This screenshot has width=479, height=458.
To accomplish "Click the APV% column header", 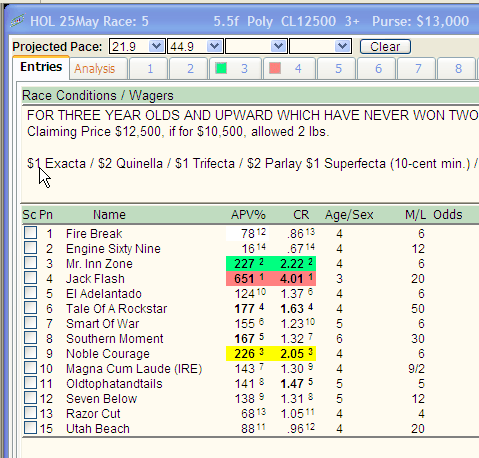I will [x=248, y=215].
